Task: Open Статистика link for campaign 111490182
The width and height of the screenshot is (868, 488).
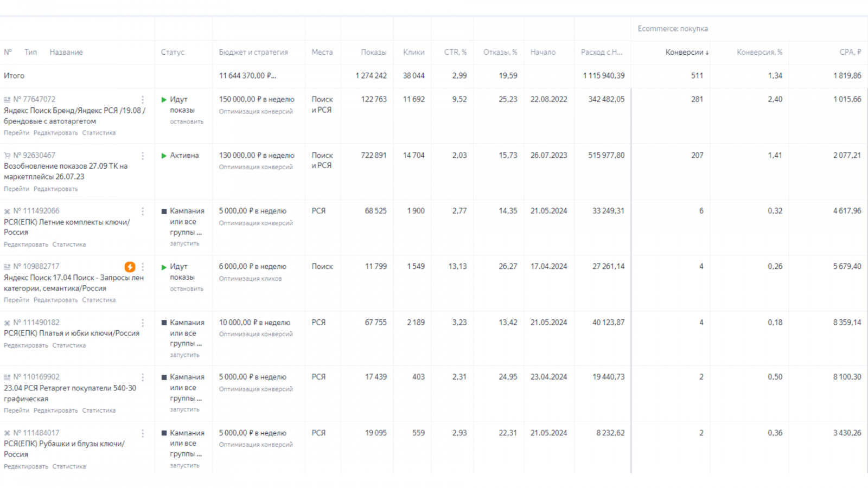Action: [69, 345]
